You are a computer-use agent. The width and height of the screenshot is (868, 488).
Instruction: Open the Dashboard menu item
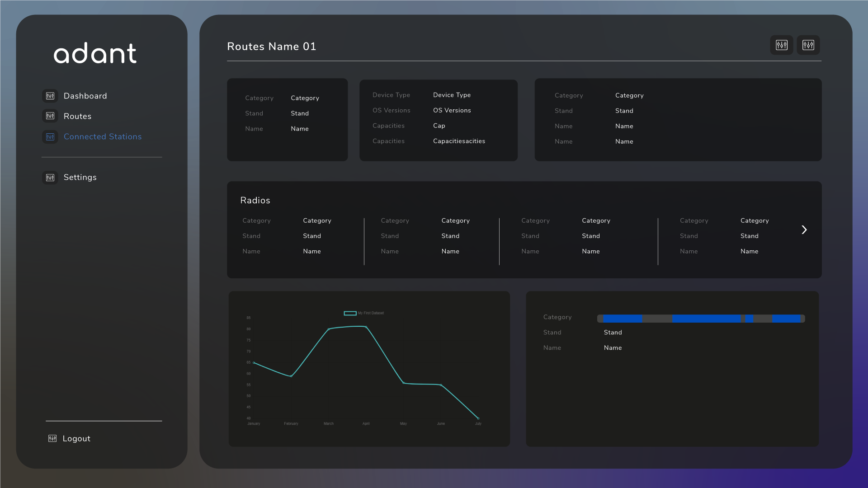[85, 96]
